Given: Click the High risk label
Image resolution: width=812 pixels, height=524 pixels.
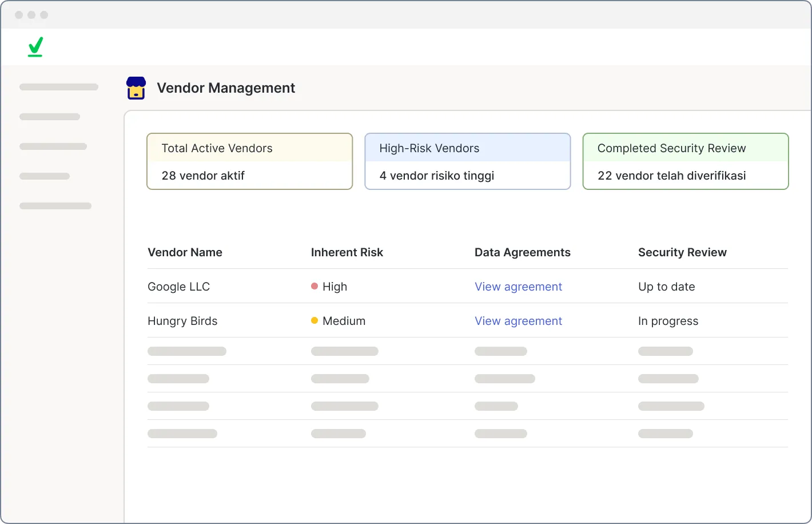Looking at the screenshot, I should pos(335,287).
